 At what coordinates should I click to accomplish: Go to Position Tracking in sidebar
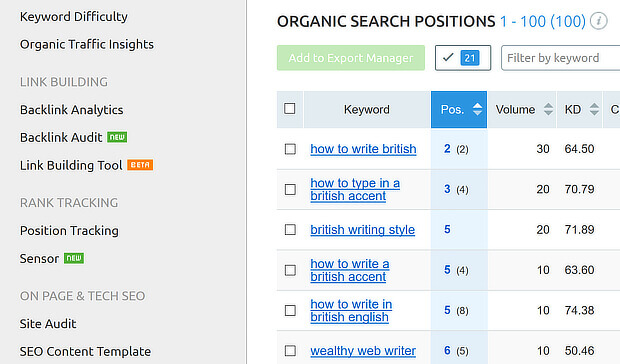(69, 230)
